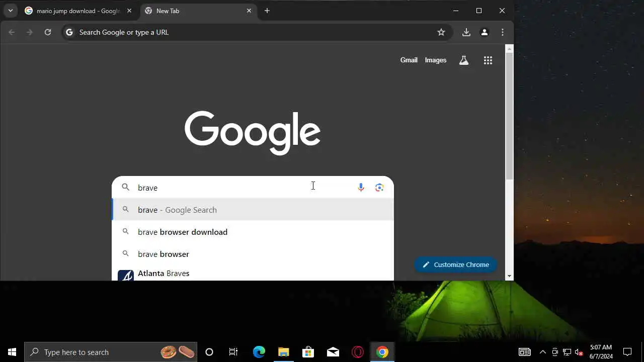This screenshot has height=362, width=644.
Task: Open the Google apps grid
Action: [488, 60]
